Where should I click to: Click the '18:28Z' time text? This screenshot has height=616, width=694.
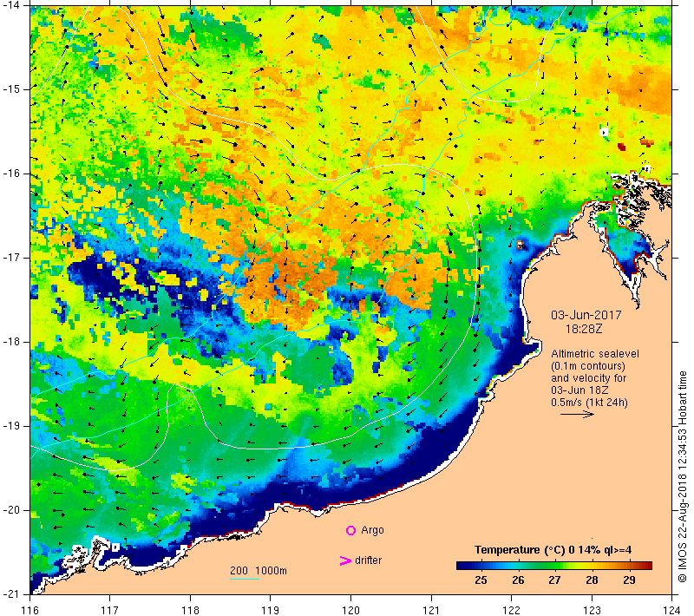pyautogui.click(x=583, y=329)
